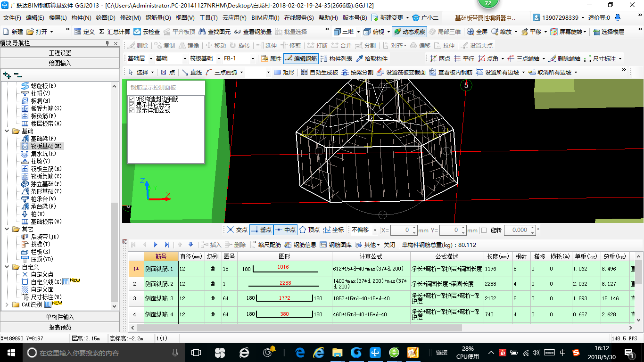Activate 动态观察 dynamic orbit view

tap(409, 32)
